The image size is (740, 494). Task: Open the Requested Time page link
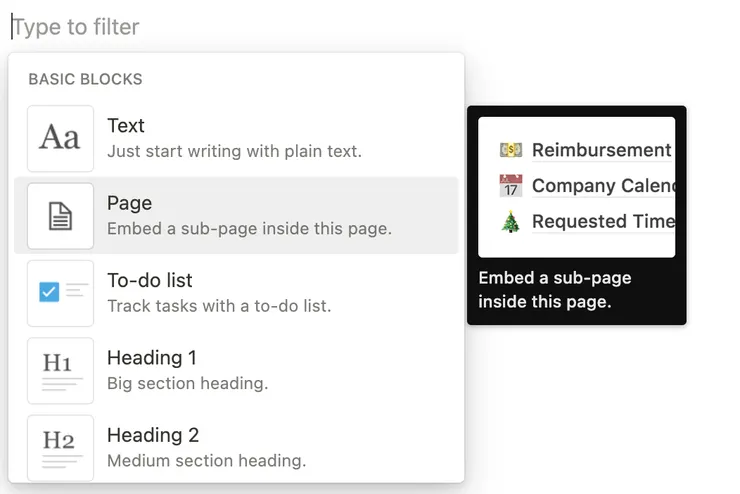pyautogui.click(x=603, y=222)
